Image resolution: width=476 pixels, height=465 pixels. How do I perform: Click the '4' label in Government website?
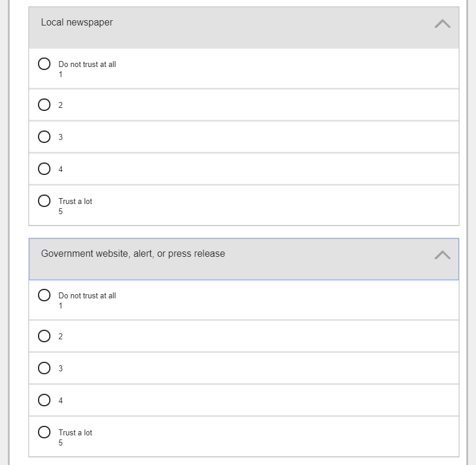(x=61, y=401)
